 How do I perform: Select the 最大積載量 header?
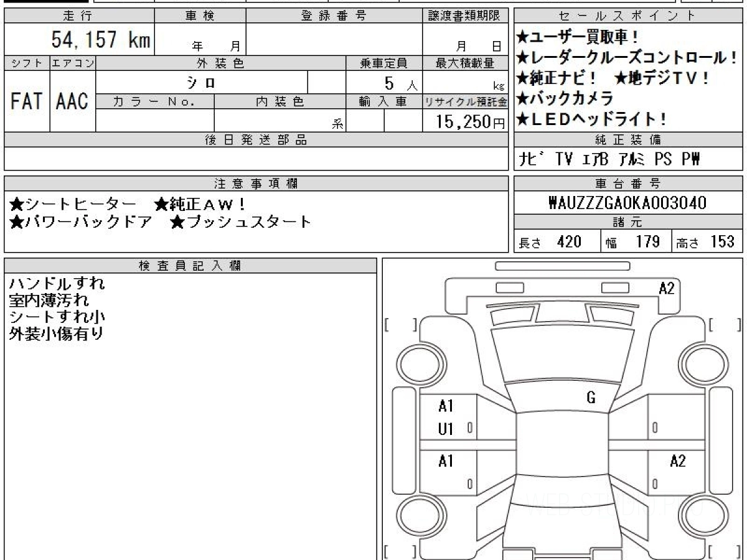click(x=466, y=63)
